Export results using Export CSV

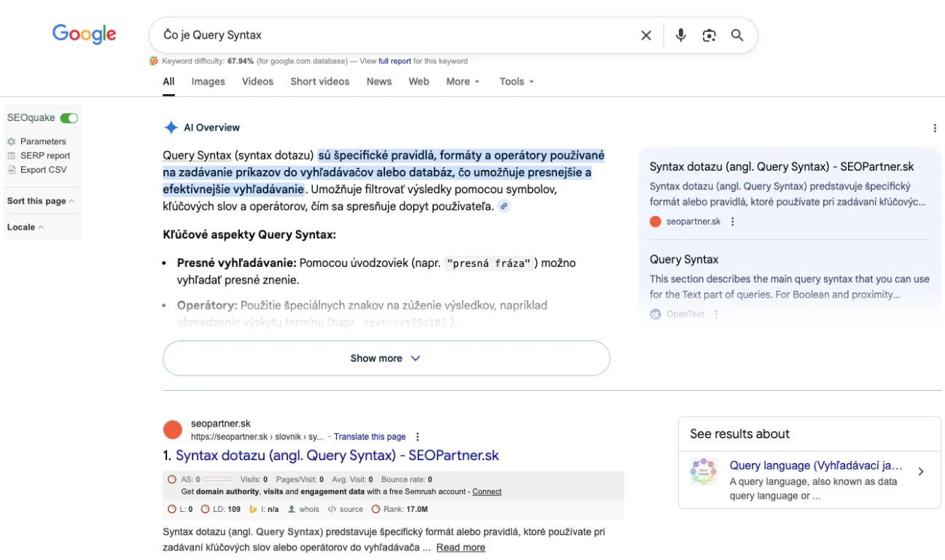42,170
